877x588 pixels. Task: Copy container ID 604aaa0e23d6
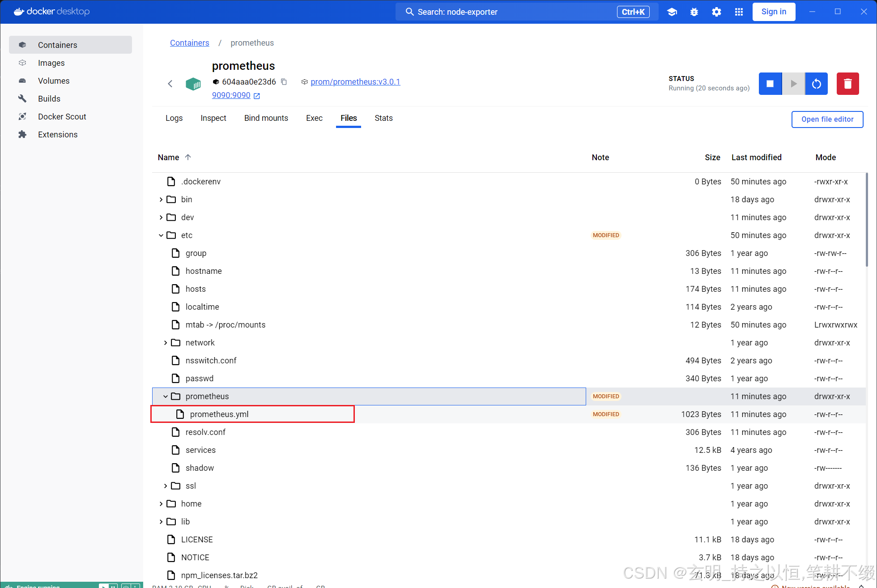284,82
